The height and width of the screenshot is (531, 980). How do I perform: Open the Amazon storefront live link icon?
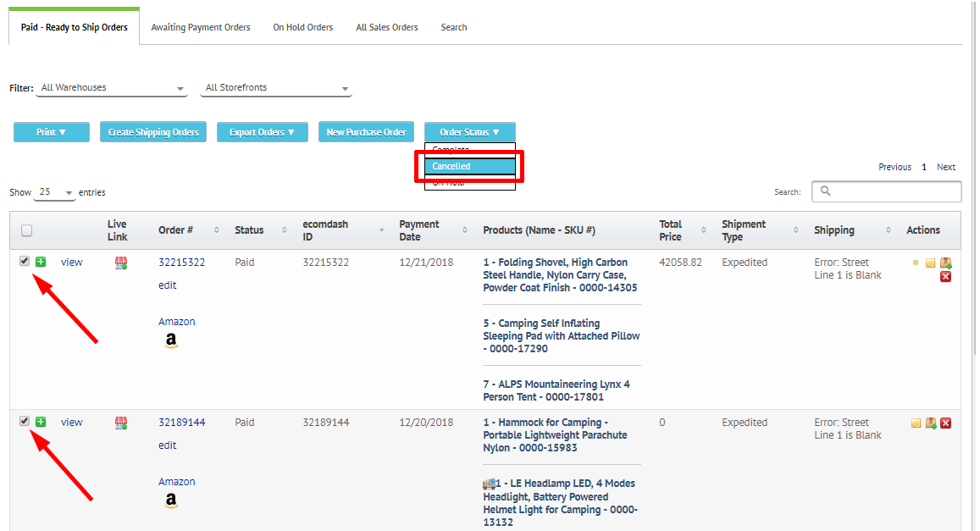tap(120, 263)
